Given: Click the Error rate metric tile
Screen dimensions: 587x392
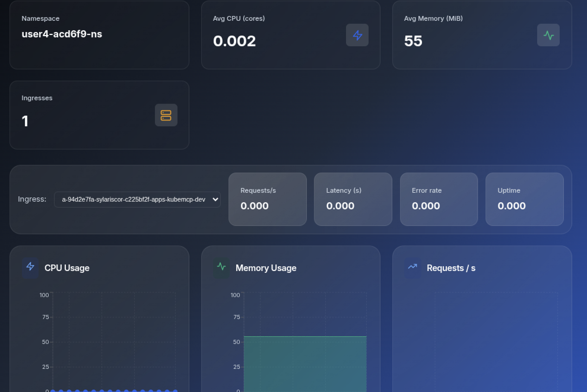Looking at the screenshot, I should coord(439,199).
